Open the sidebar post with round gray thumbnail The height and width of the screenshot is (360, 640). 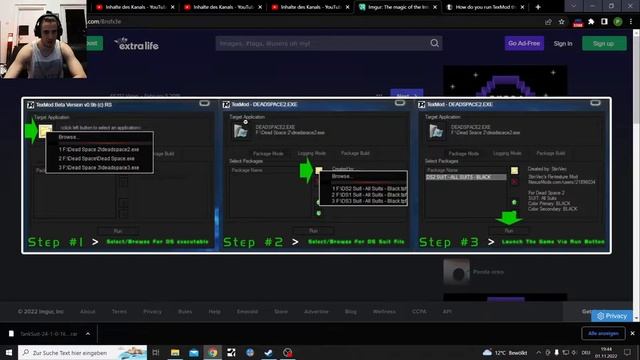(x=457, y=272)
